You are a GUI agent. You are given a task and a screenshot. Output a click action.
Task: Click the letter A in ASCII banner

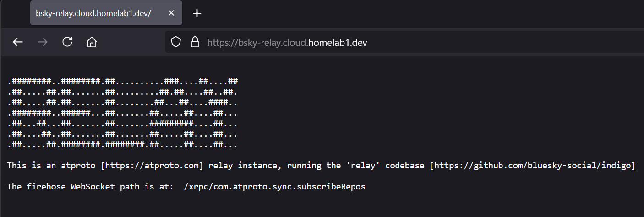click(171, 113)
